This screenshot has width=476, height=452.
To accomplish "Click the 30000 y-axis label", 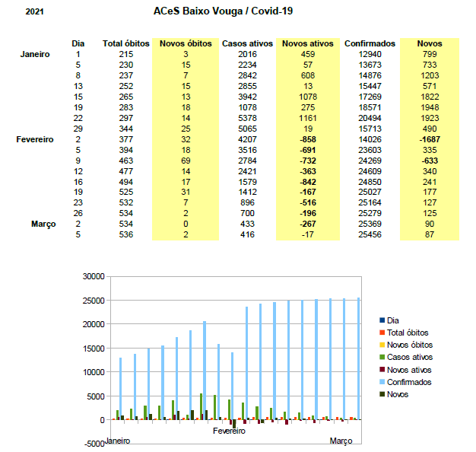I will 94,276.
